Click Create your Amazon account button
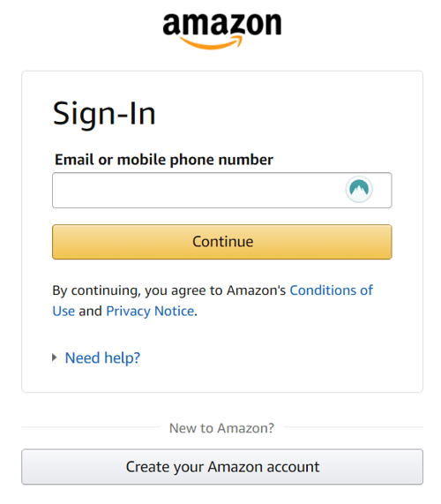441x504 pixels. (222, 467)
